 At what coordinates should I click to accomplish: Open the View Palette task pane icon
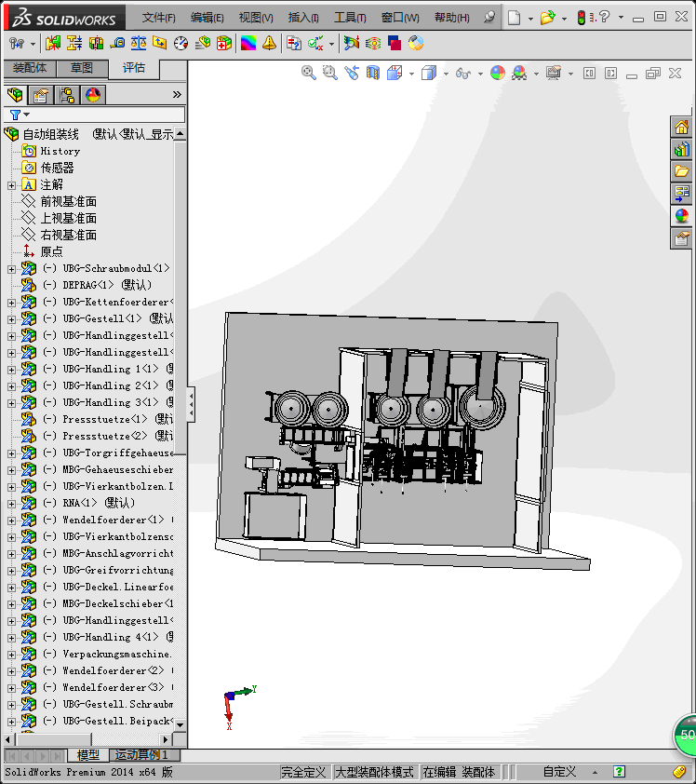[x=682, y=194]
